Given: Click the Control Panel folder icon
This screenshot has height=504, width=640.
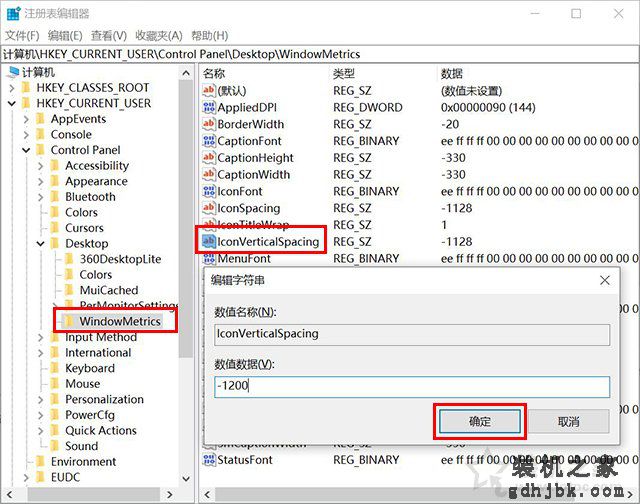Looking at the screenshot, I should click(40, 150).
